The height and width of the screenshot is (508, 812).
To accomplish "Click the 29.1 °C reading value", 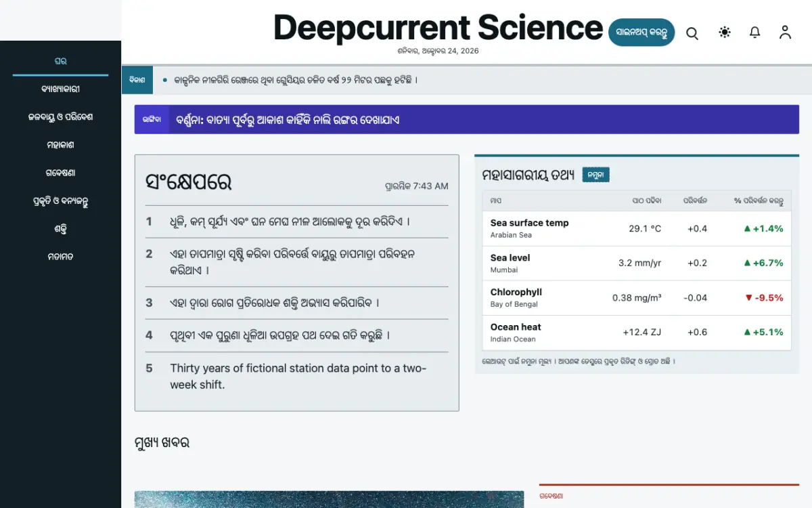I will click(645, 228).
